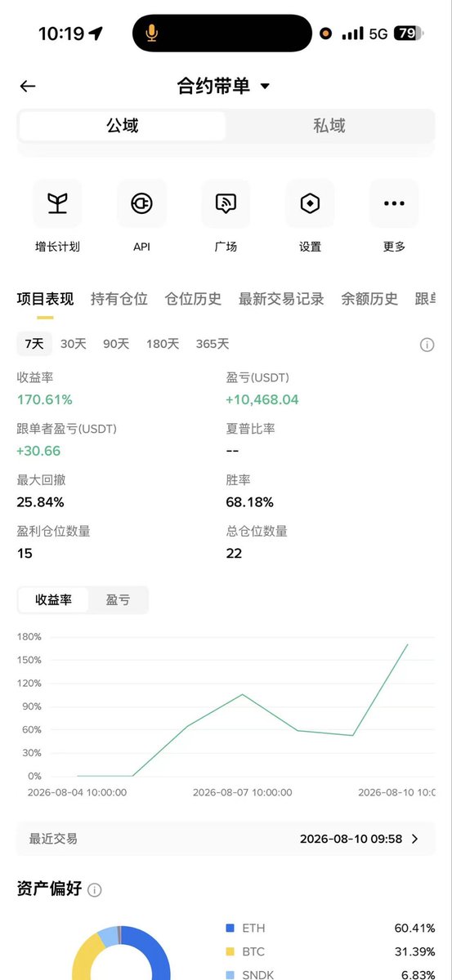
Task: Select the 365天 period
Action: point(213,344)
